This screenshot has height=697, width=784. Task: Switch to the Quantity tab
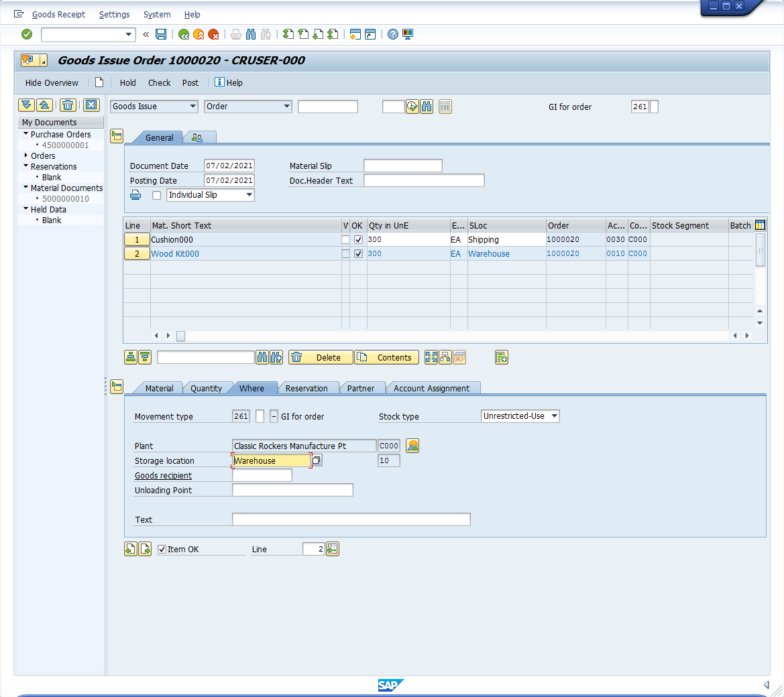pos(206,388)
